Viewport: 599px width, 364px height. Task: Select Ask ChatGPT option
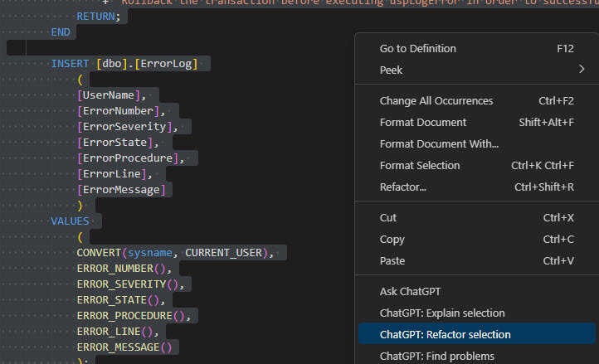point(411,292)
